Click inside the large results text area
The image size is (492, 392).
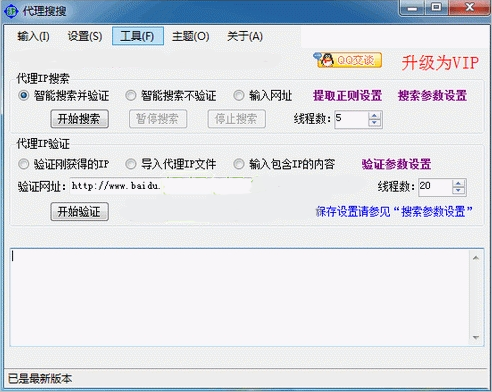click(x=239, y=297)
